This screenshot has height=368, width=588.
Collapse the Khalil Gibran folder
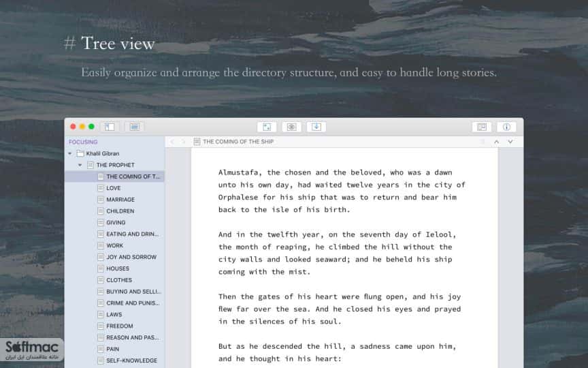(x=69, y=153)
